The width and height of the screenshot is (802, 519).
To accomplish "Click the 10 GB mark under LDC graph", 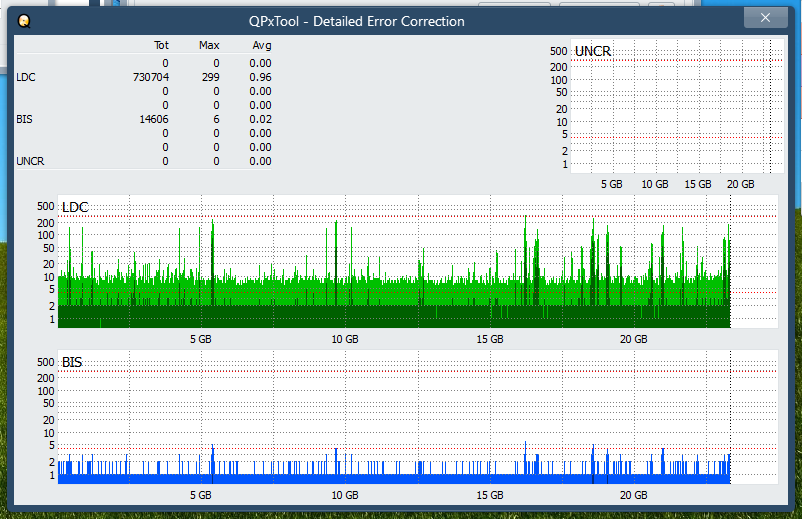I will click(345, 340).
